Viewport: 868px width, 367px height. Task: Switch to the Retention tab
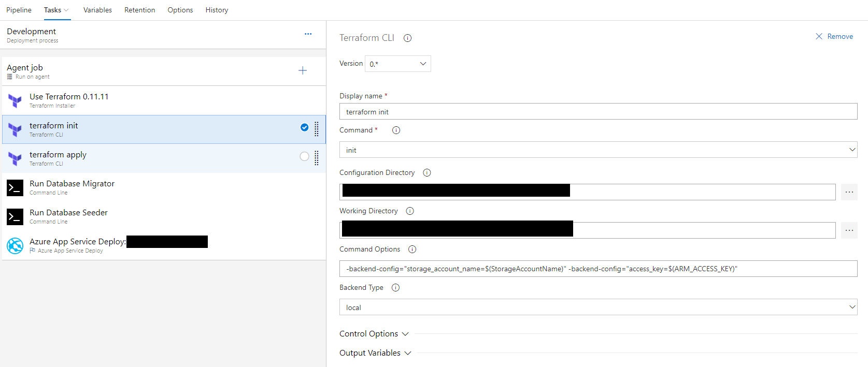click(x=140, y=10)
